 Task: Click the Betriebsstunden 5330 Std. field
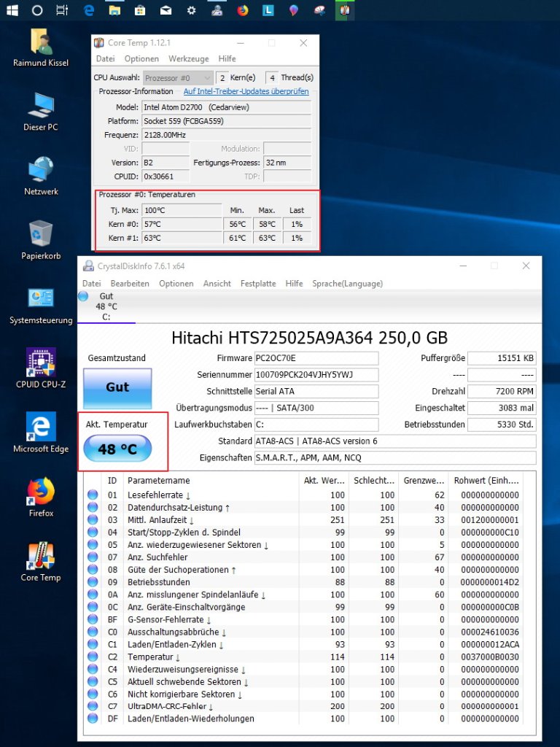point(502,425)
